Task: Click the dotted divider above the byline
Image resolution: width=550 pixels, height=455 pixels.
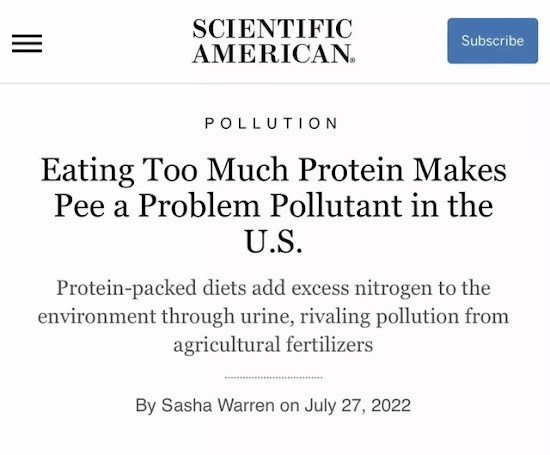Action: tap(274, 378)
